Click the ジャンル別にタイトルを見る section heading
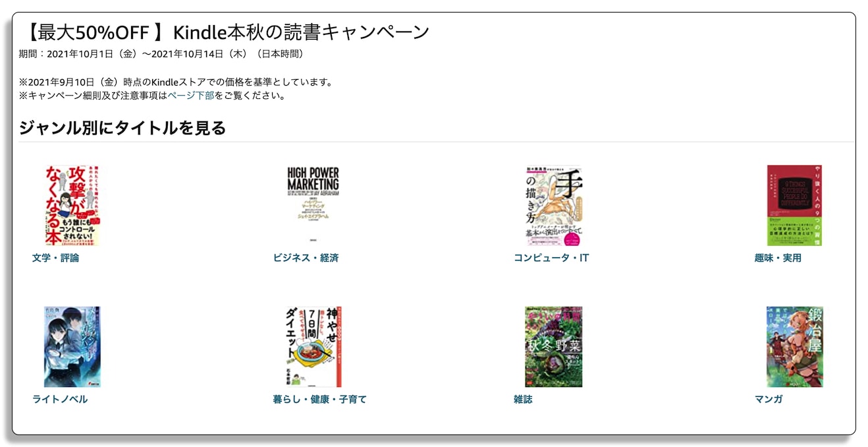 (x=122, y=127)
